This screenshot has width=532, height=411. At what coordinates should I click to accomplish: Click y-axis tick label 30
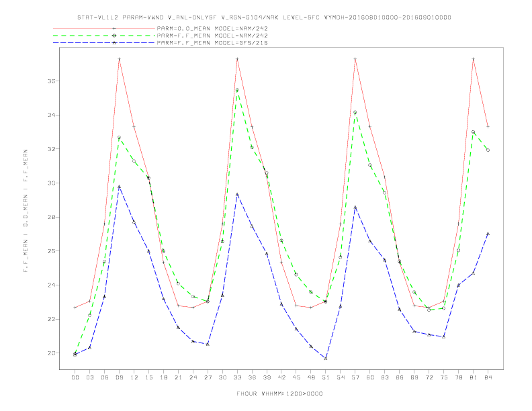tap(52, 183)
